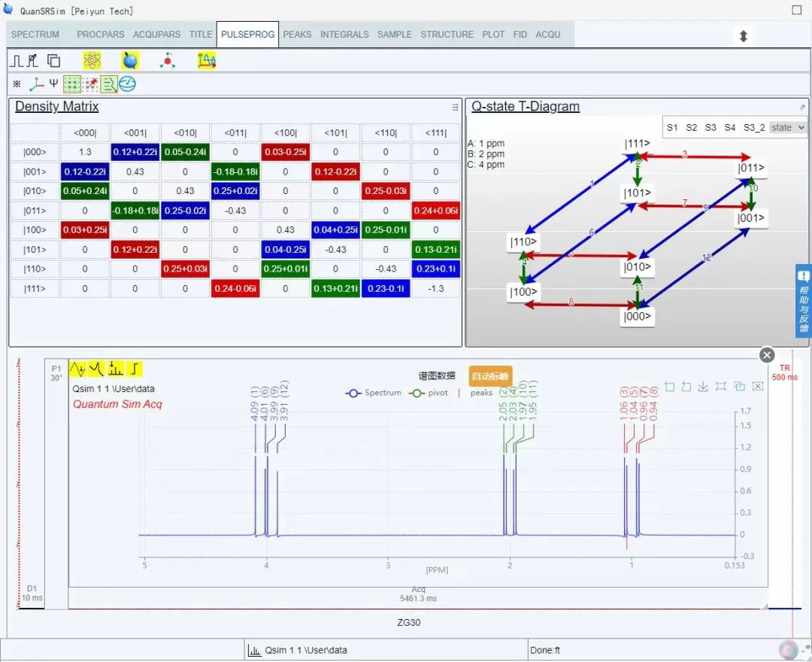Open the ACQUPARS tab
Screen dimensions: 812x662
(x=156, y=35)
